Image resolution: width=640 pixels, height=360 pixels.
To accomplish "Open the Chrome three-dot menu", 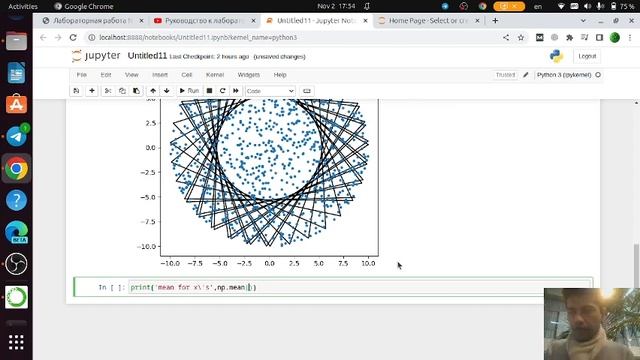I will click(630, 38).
